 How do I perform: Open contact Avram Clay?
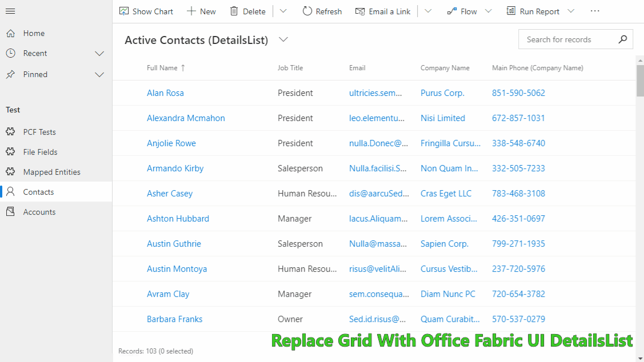pyautogui.click(x=168, y=294)
